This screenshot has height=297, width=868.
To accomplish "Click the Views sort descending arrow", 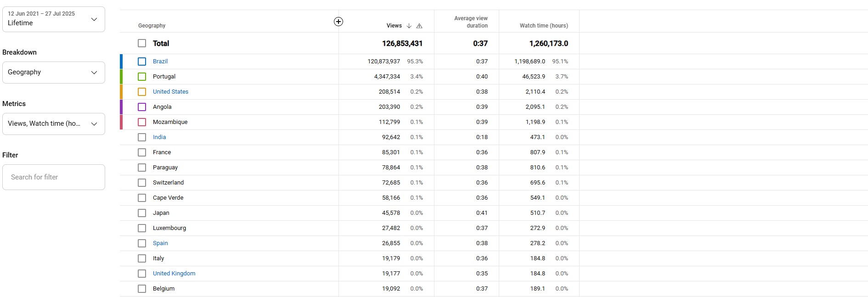I will (x=409, y=26).
